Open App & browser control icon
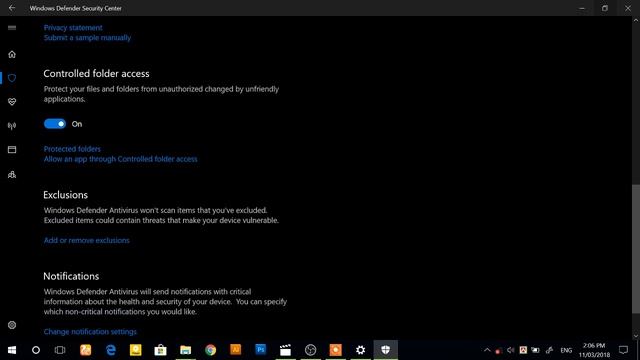640x360 pixels. [x=12, y=150]
